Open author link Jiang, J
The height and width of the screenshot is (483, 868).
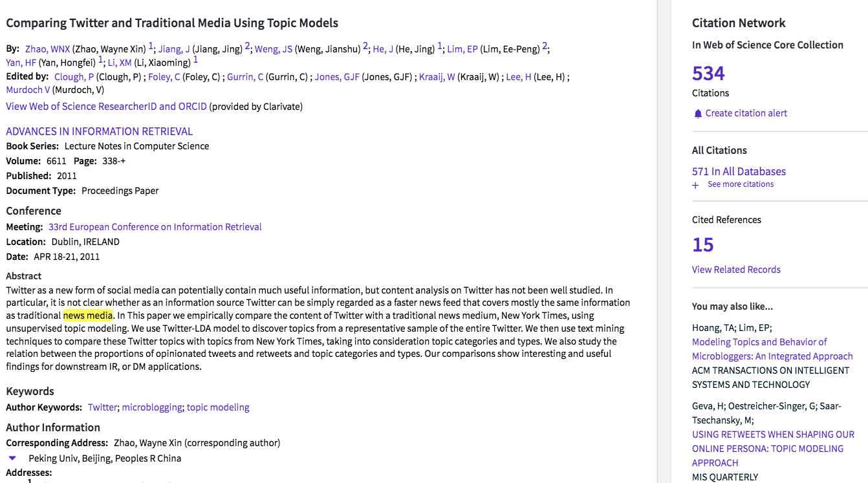tap(174, 49)
